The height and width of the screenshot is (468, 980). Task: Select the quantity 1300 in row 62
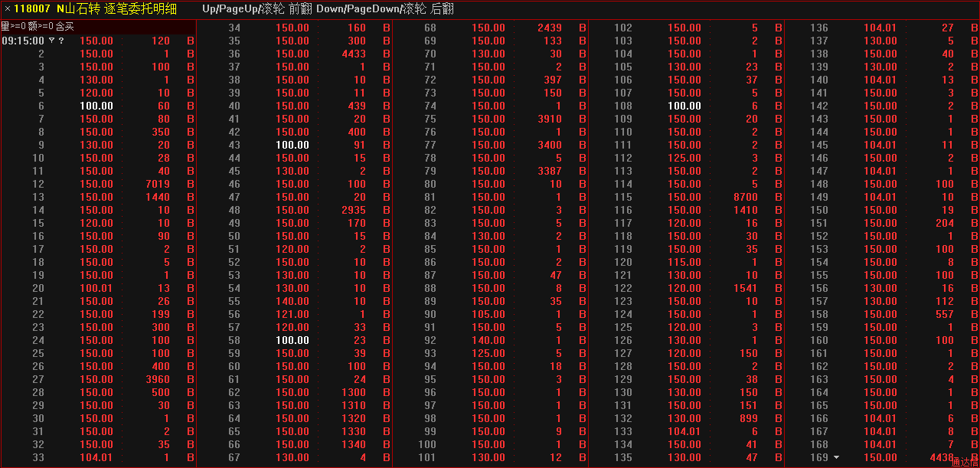coord(354,392)
